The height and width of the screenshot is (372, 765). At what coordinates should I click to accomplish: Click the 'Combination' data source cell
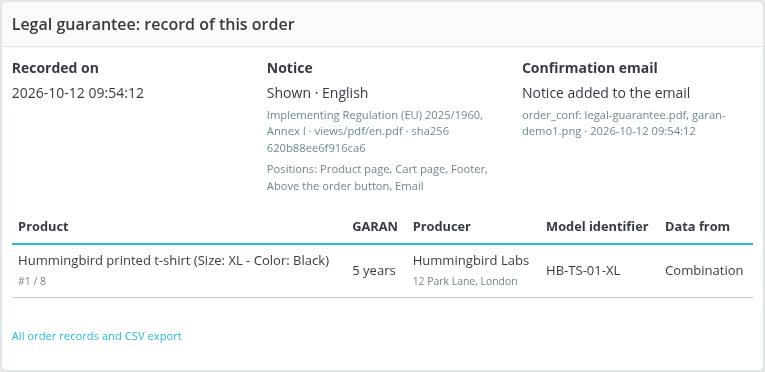tap(704, 270)
